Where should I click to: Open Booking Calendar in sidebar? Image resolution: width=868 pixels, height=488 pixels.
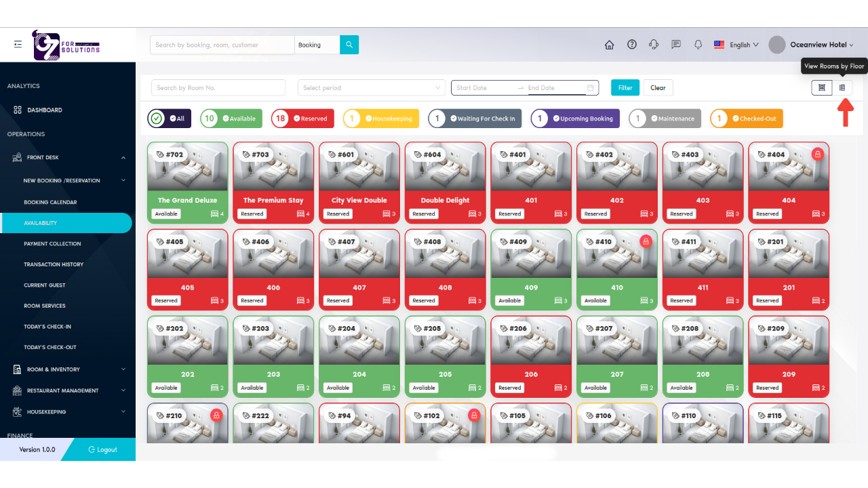click(50, 202)
